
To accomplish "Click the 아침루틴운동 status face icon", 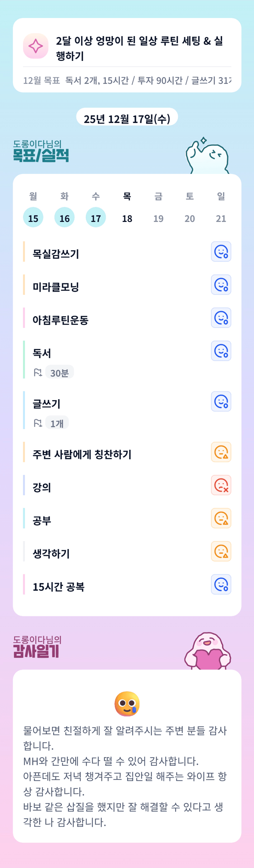I will pos(221,318).
